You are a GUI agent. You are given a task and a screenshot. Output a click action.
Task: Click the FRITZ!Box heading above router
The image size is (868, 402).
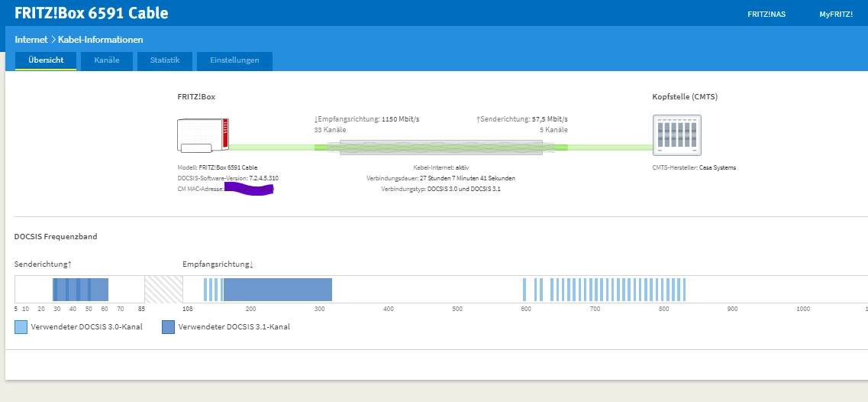point(196,97)
